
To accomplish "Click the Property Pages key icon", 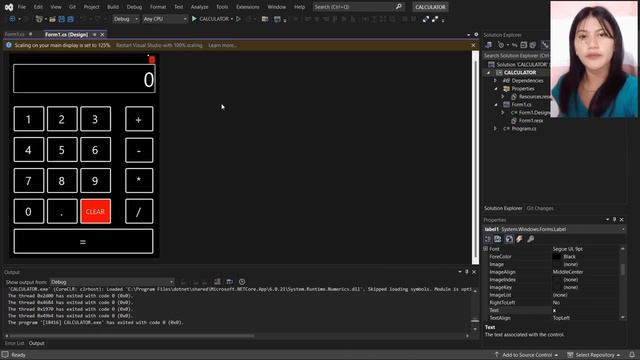I will pyautogui.click(x=531, y=239).
